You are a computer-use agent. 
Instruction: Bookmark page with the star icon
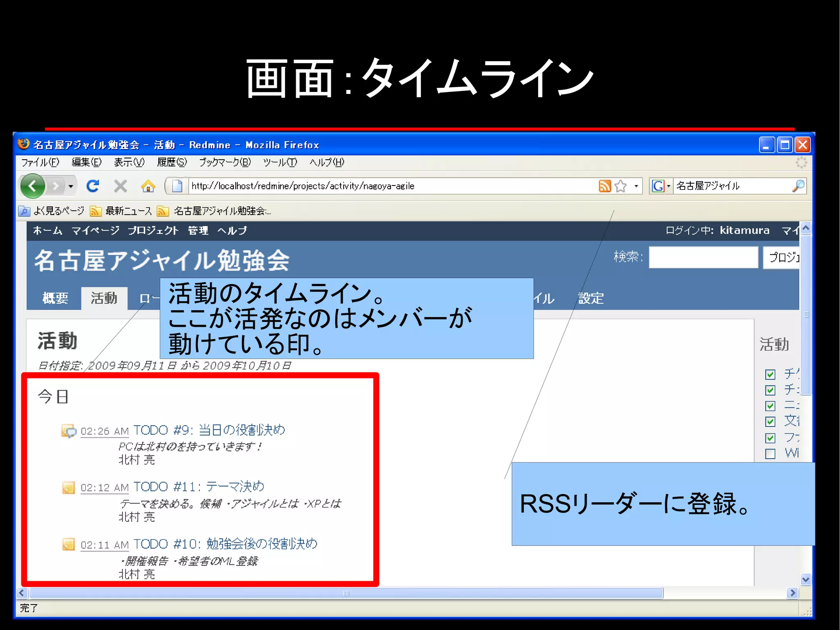621,186
